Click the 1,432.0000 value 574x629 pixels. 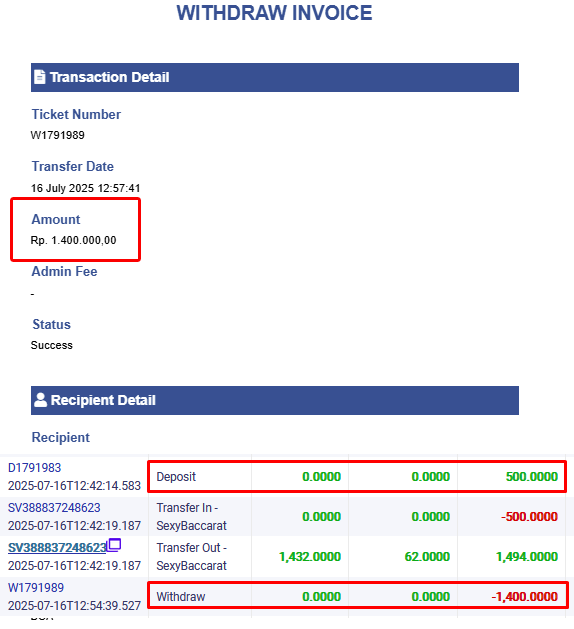[310, 556]
